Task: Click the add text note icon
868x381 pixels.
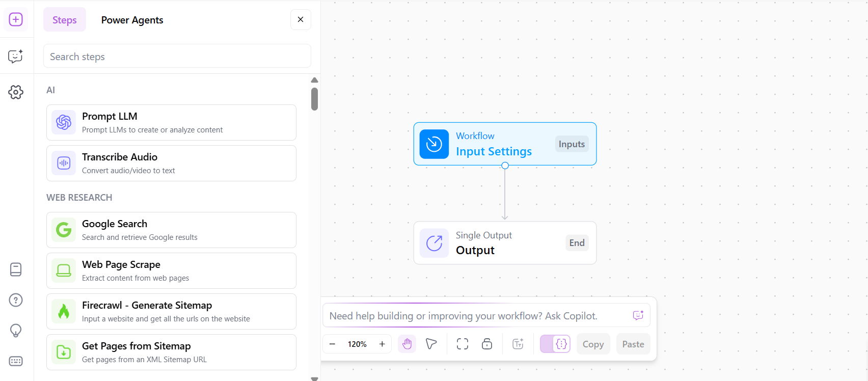Action: pos(518,344)
